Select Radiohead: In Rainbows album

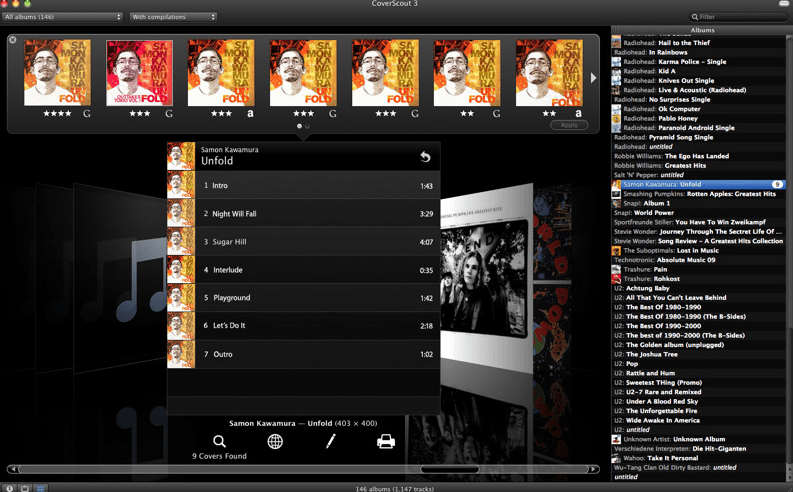tap(698, 52)
